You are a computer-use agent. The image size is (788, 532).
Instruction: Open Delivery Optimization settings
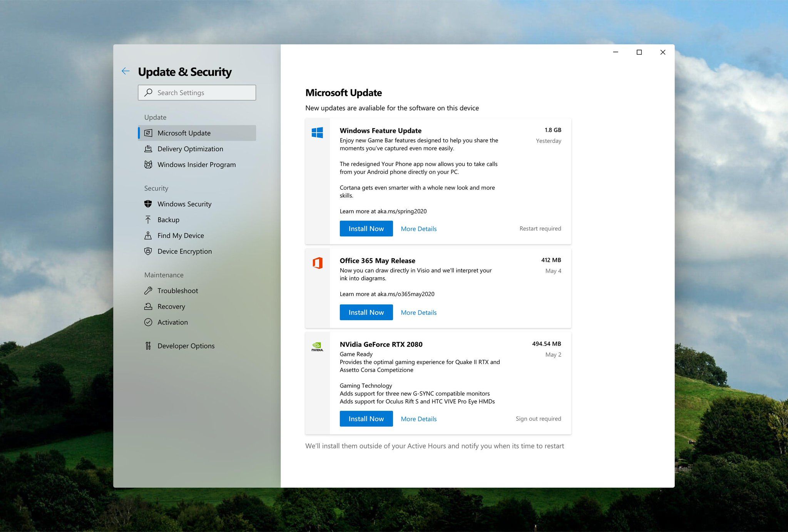(197, 149)
